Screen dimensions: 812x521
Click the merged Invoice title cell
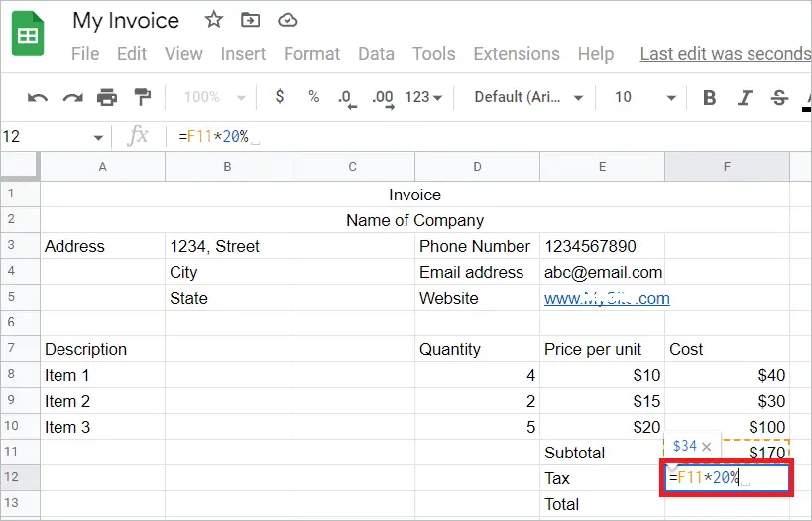[414, 195]
